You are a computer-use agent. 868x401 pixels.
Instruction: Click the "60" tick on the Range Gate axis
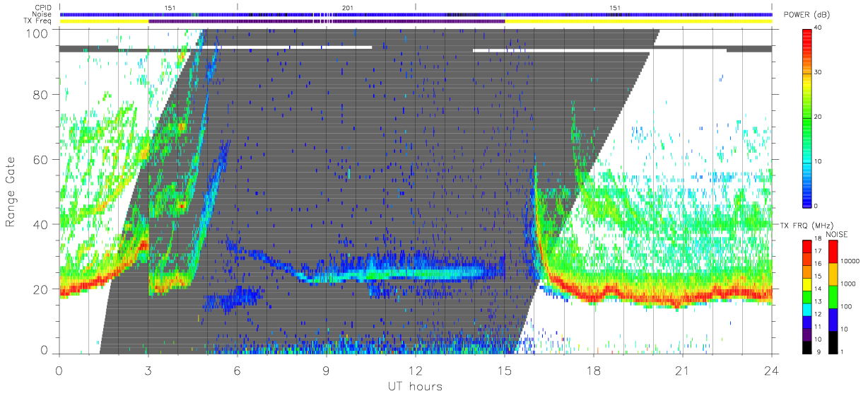(40, 160)
